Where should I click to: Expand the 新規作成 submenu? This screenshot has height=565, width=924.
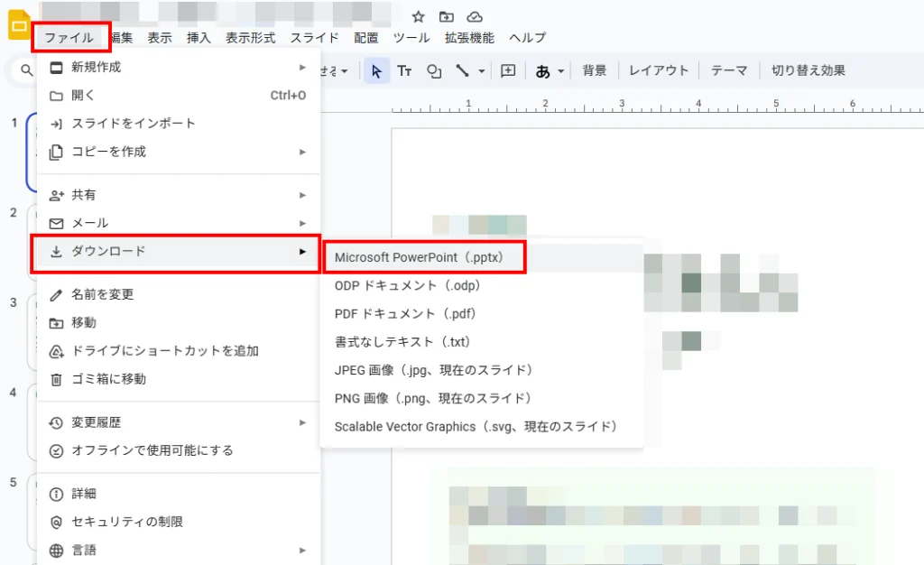178,67
